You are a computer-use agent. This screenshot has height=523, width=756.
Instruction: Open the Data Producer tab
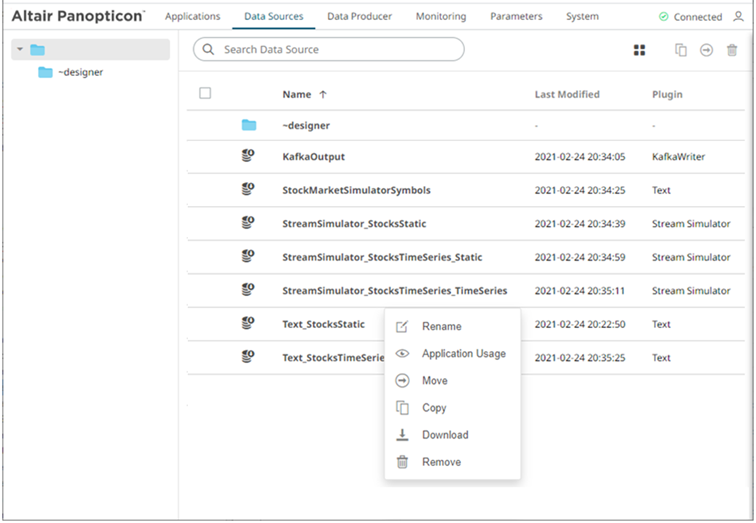click(x=359, y=17)
